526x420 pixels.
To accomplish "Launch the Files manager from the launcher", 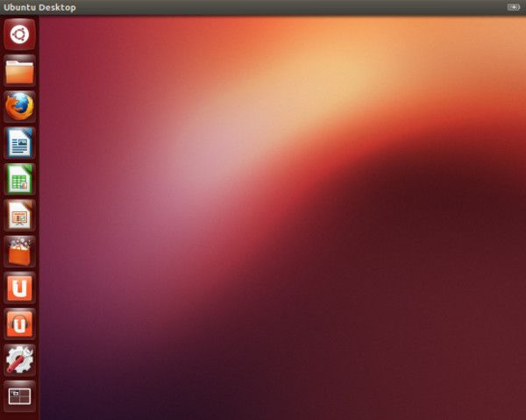I will pos(19,70).
